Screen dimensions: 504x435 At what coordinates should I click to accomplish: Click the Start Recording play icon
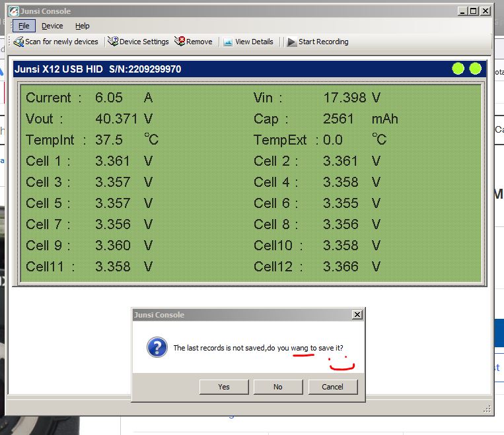click(291, 42)
